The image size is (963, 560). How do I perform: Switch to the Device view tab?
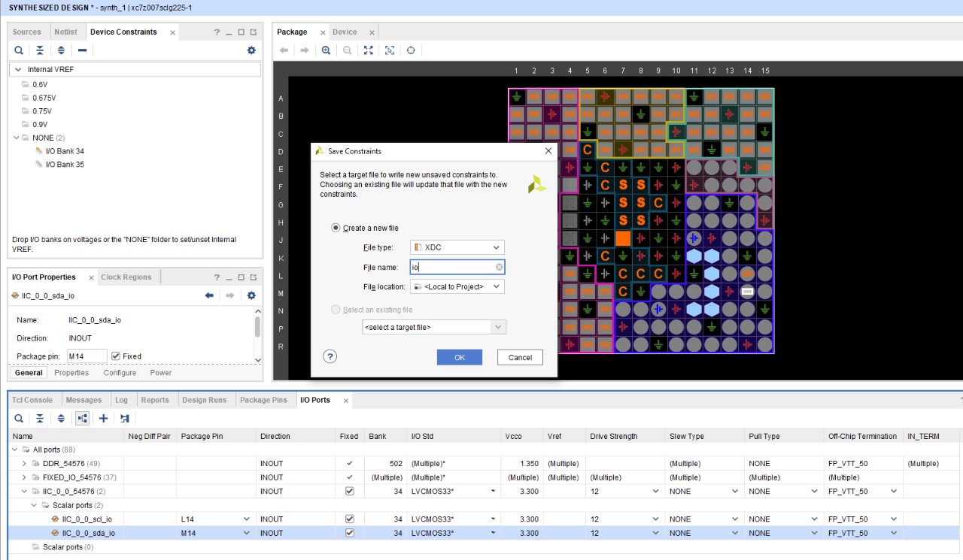[x=345, y=32]
